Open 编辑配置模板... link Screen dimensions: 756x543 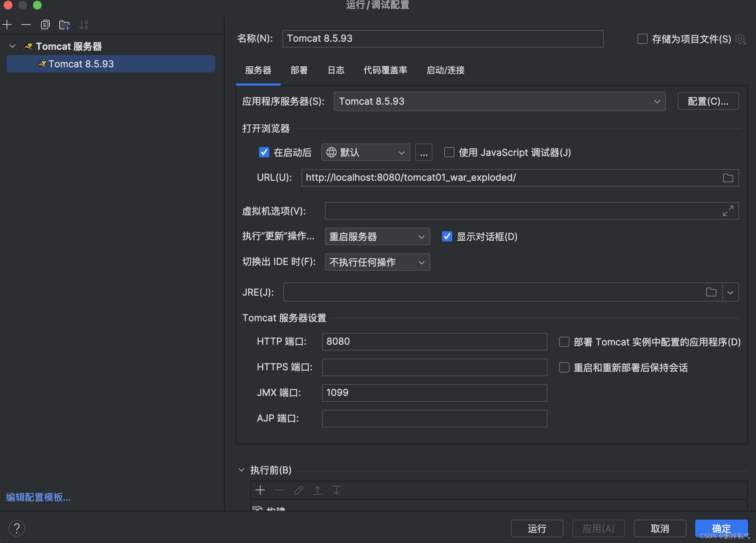[38, 497]
